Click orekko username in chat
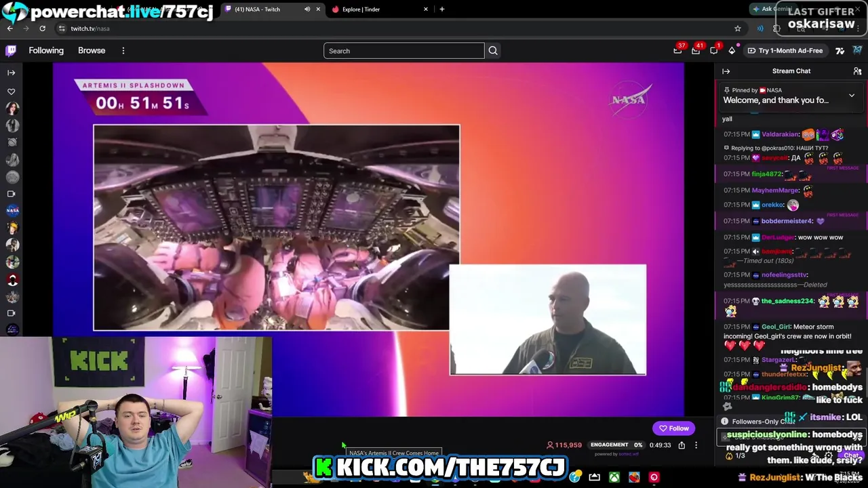 (772, 205)
